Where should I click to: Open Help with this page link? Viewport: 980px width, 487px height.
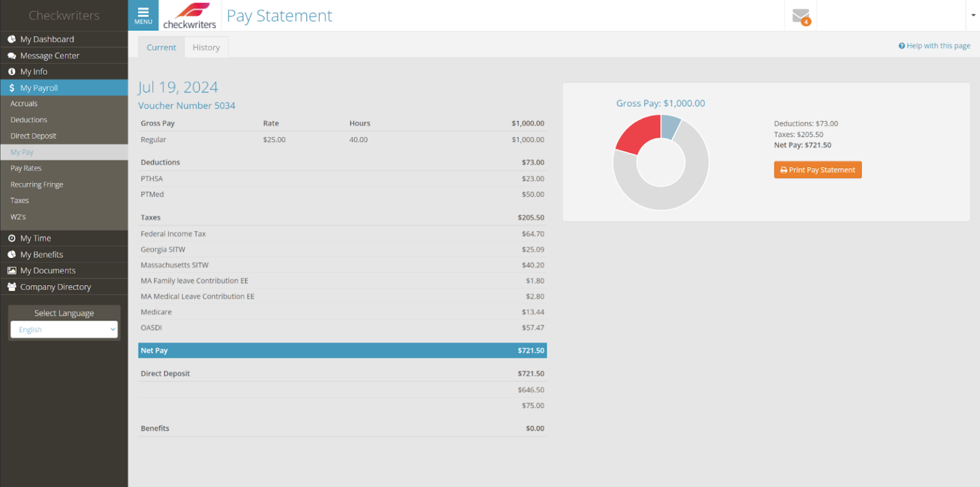(x=934, y=46)
